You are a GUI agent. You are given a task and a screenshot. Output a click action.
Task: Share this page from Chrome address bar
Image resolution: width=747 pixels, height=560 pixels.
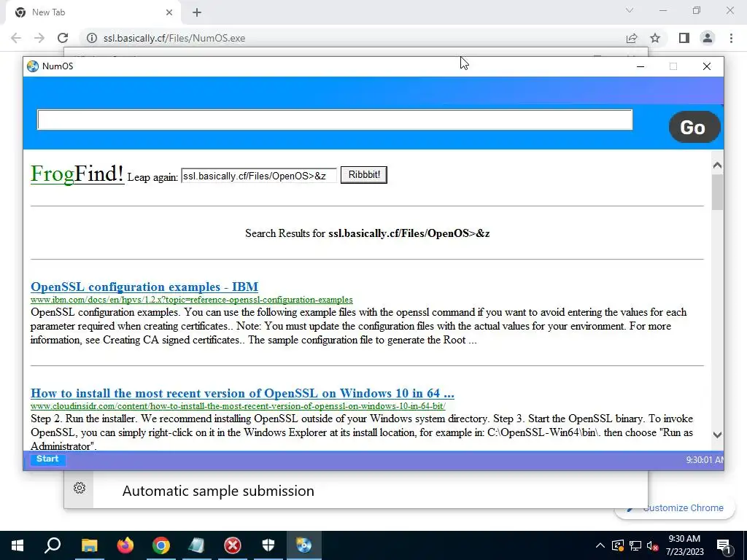click(x=632, y=38)
